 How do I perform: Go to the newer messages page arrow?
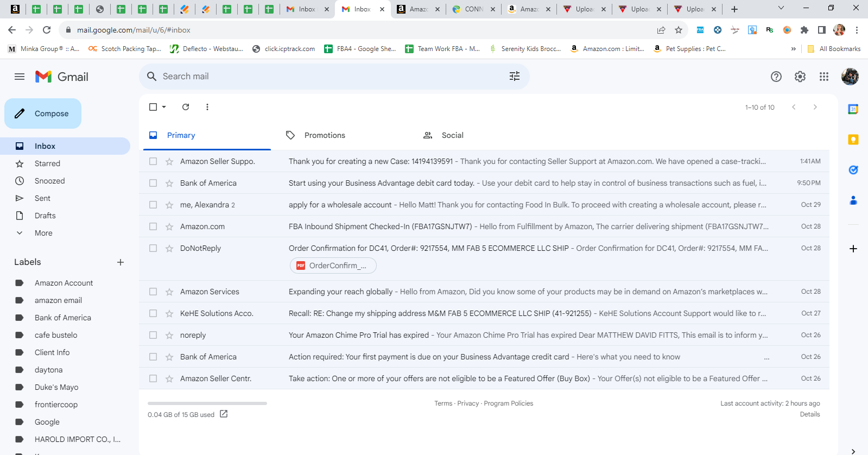pyautogui.click(x=794, y=107)
